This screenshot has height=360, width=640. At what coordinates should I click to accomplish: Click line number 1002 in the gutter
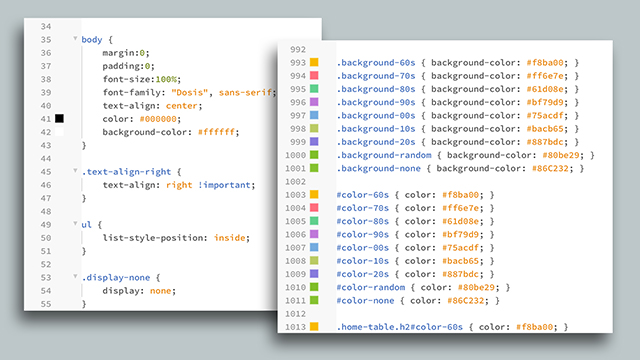(296, 182)
